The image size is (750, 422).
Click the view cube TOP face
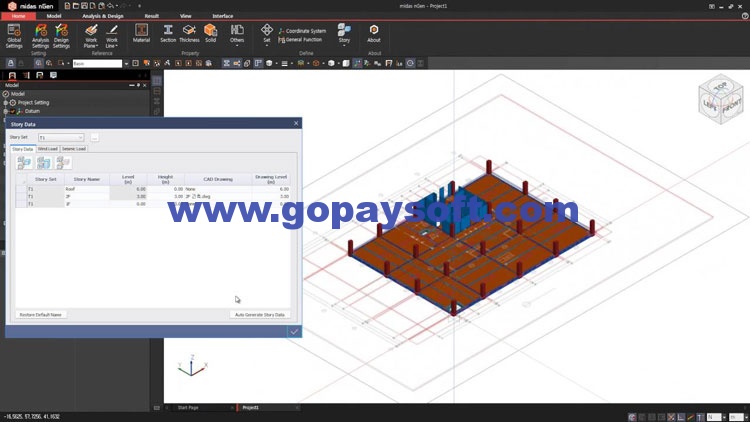(720, 87)
